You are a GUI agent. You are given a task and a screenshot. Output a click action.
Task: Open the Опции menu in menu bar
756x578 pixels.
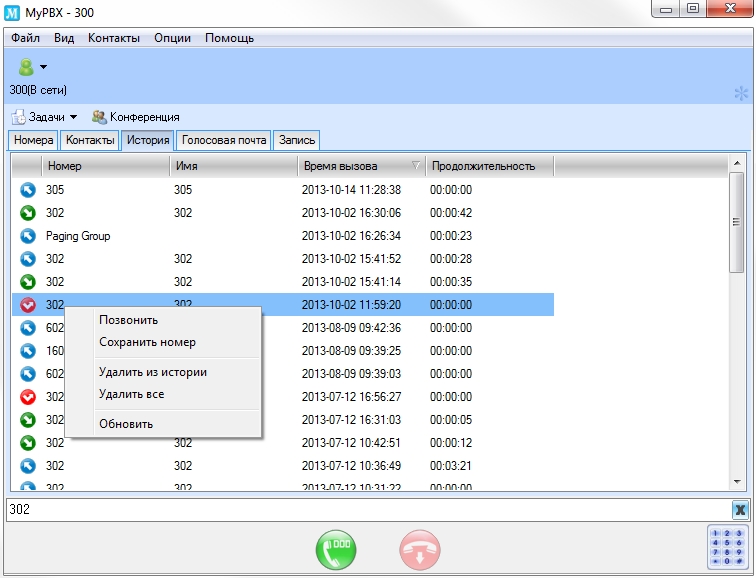tap(172, 38)
